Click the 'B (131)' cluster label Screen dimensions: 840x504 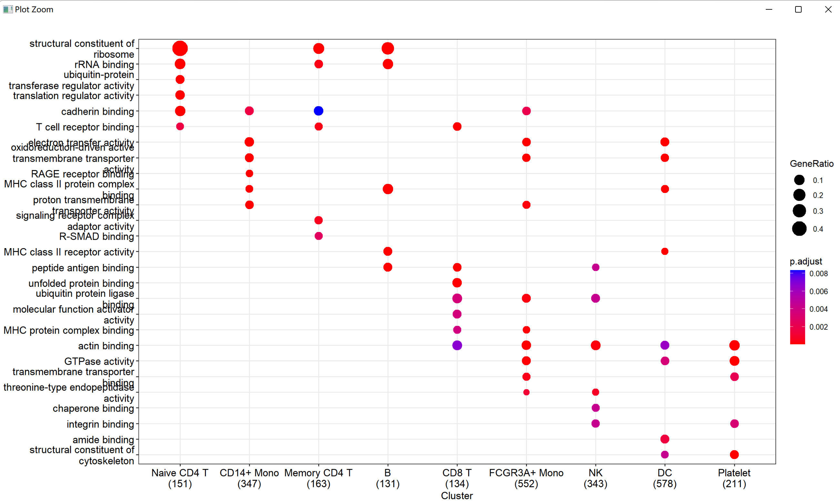(388, 478)
